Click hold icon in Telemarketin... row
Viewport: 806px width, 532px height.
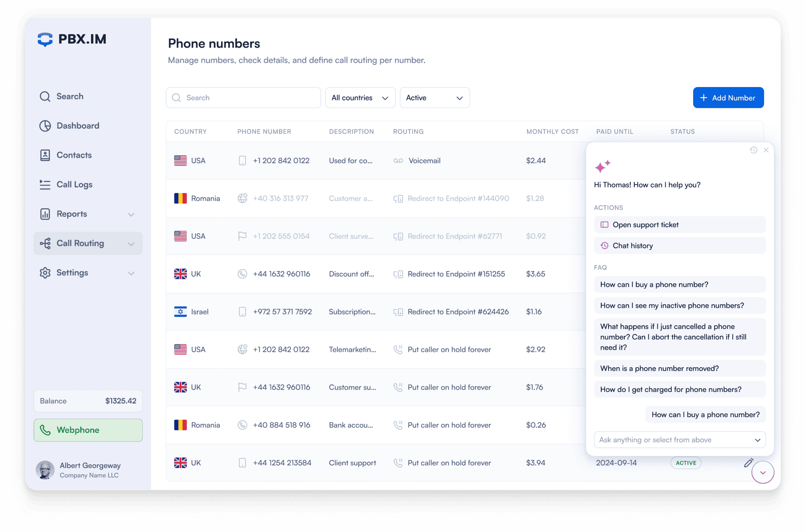(x=398, y=349)
